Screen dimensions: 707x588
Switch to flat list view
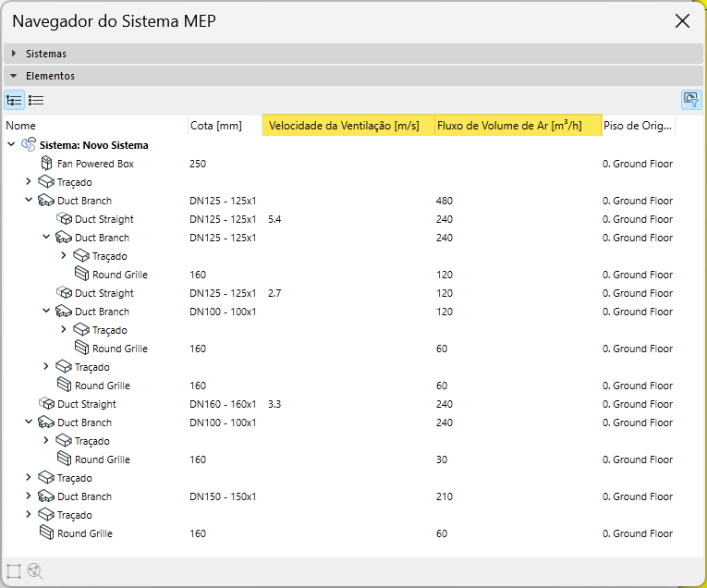36,100
